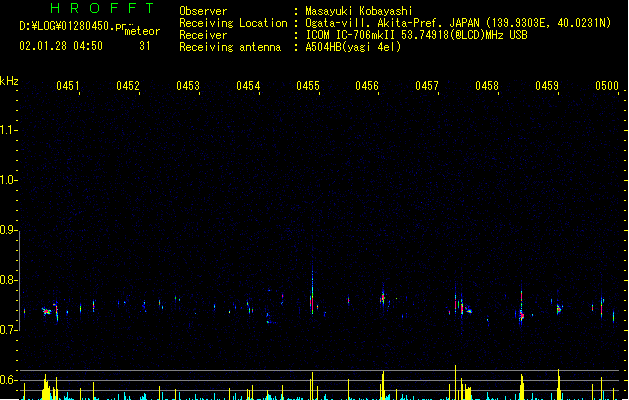
Task: Click the 0454 time marker
Action: (x=248, y=85)
